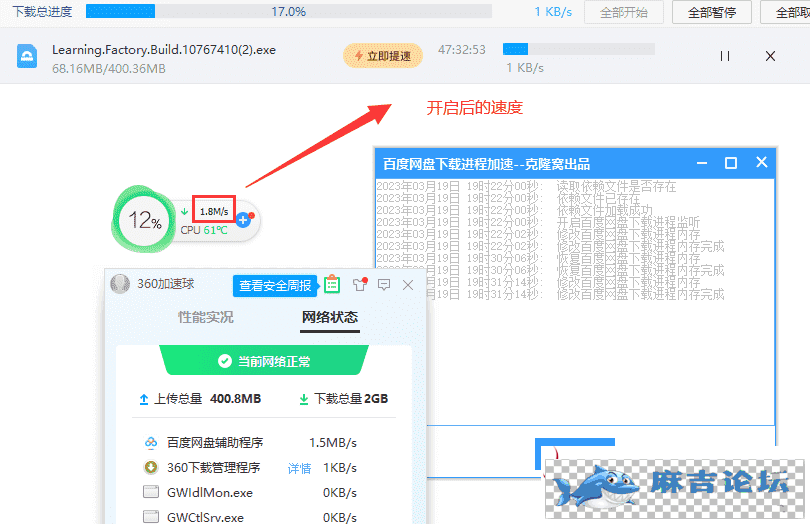Click the 当前网络正常 status banner
Image resolution: width=810 pixels, height=524 pixels.
coord(264,360)
